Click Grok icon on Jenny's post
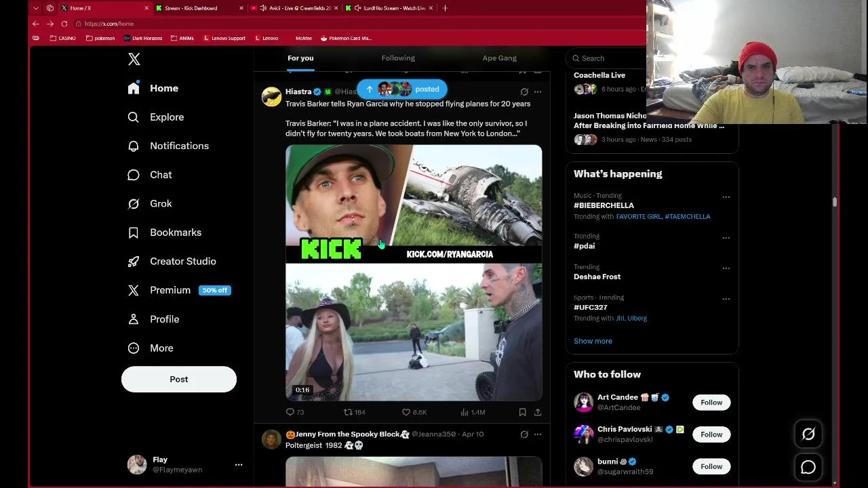868x488 pixels. (x=524, y=434)
